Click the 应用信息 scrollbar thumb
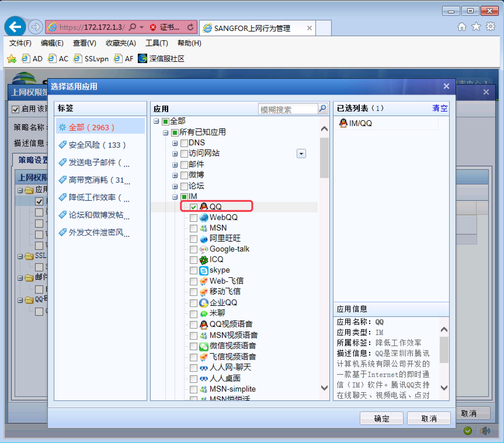Viewport: 504px width, 443px height. [444, 350]
